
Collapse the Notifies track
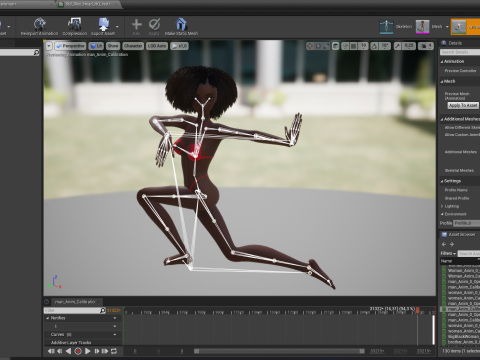pos(47,318)
